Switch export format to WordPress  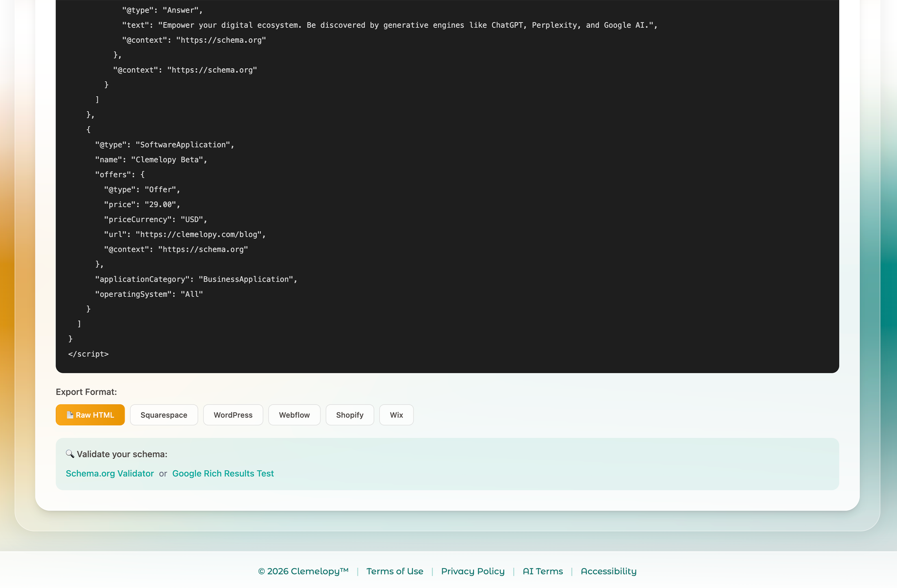(233, 415)
